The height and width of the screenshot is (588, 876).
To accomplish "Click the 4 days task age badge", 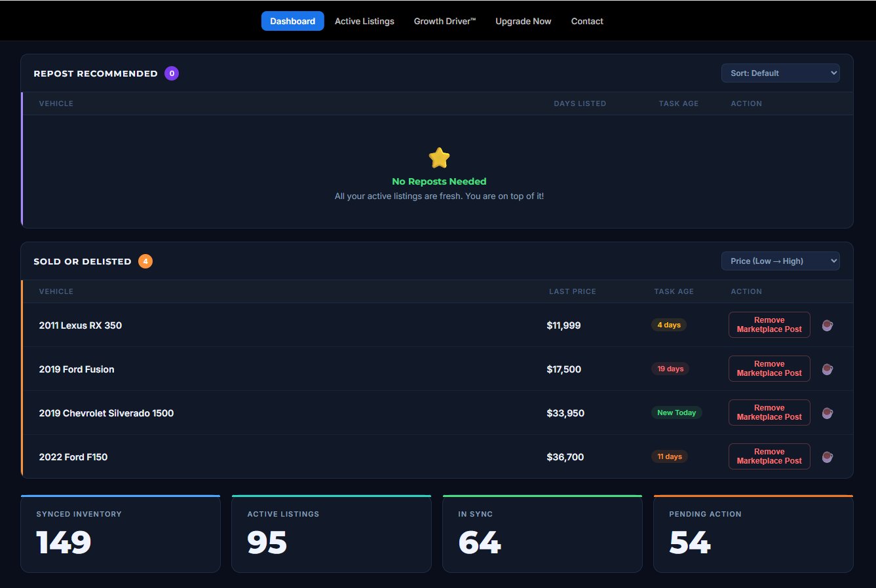I will click(669, 325).
